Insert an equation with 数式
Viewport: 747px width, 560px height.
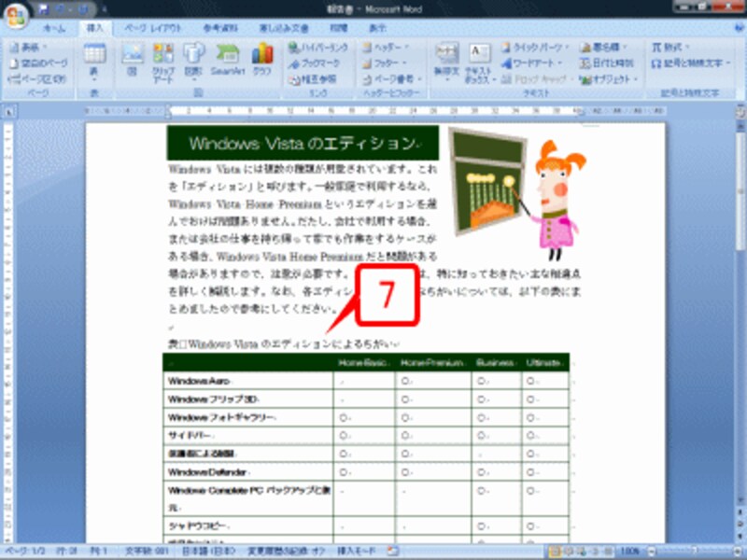(669, 48)
